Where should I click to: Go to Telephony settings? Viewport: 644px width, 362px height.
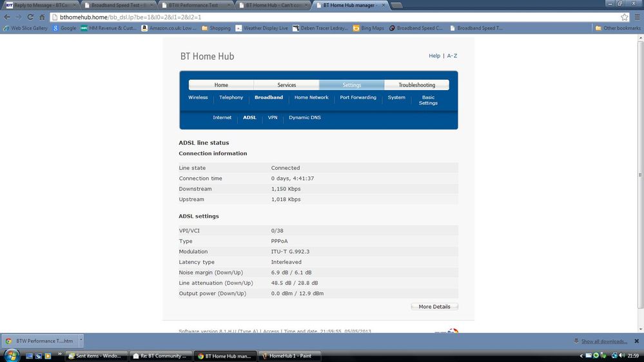[x=231, y=98]
